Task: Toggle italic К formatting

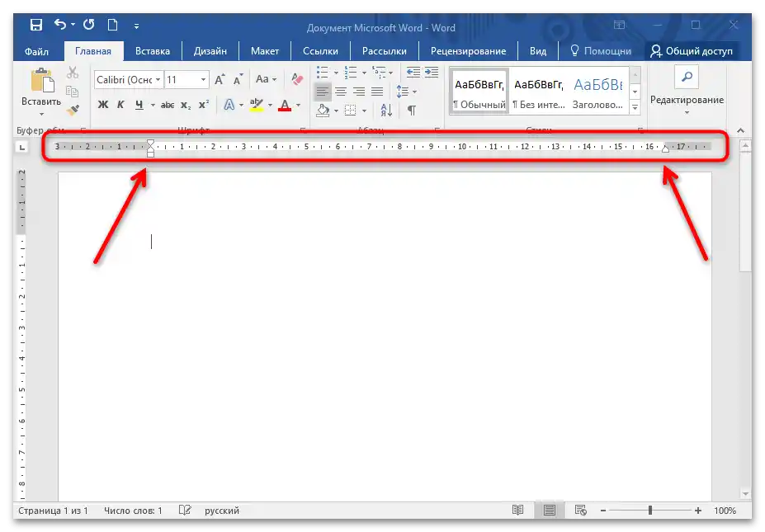Action: [x=120, y=105]
